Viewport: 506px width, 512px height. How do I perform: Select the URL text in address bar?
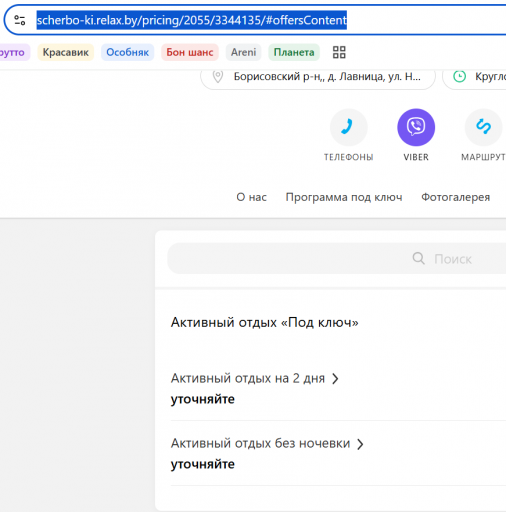point(192,20)
